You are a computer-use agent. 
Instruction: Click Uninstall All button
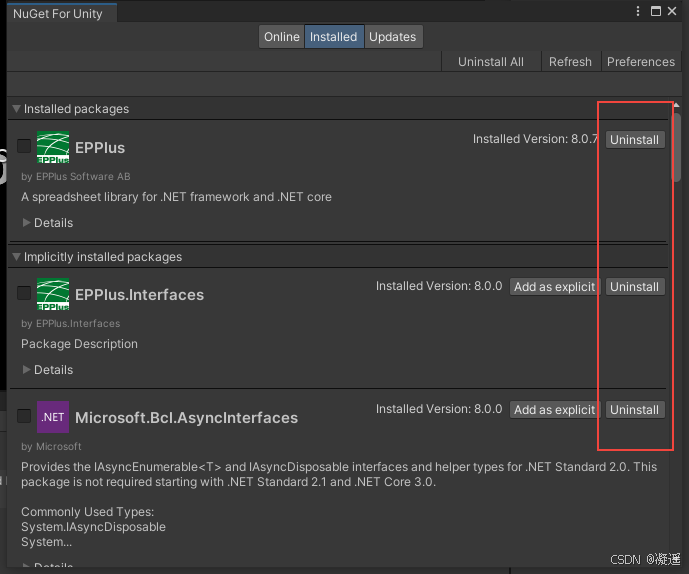[491, 62]
